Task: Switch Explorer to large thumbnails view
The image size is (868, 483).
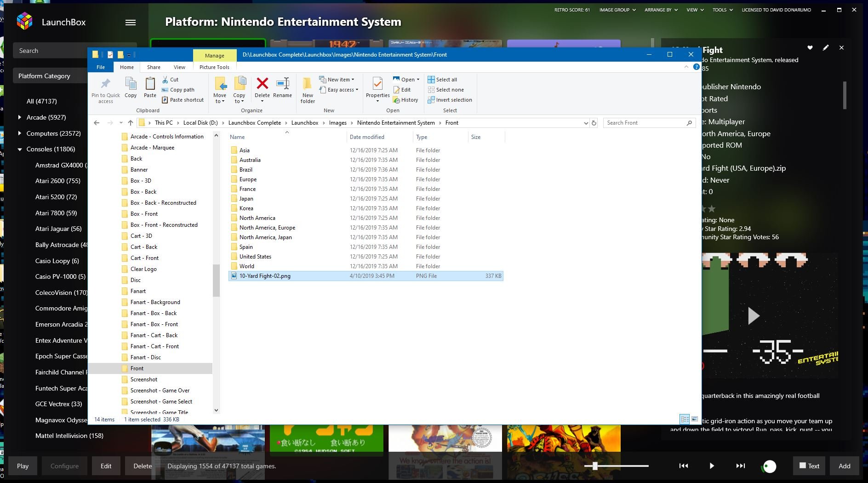Action: point(695,419)
